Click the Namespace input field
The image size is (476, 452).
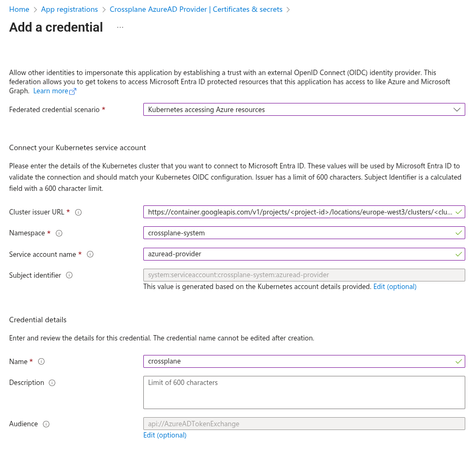click(299, 233)
